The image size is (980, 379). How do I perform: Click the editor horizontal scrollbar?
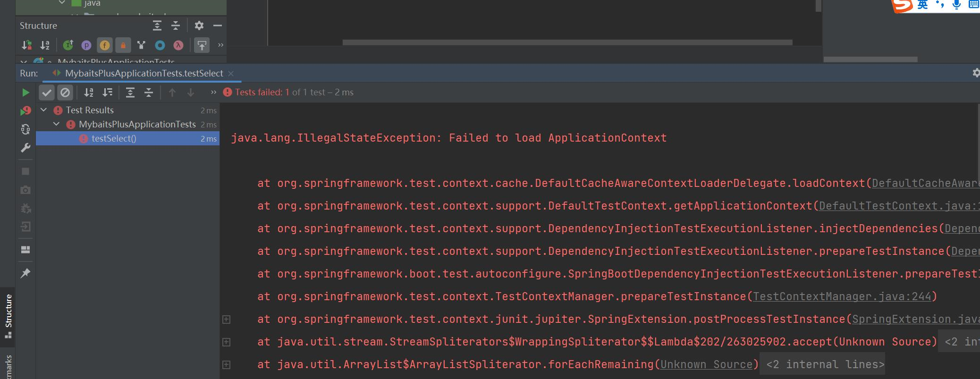click(x=566, y=42)
